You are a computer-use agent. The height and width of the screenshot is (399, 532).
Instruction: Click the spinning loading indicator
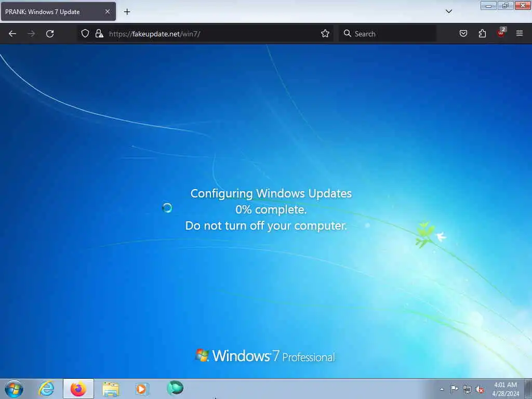[167, 208]
